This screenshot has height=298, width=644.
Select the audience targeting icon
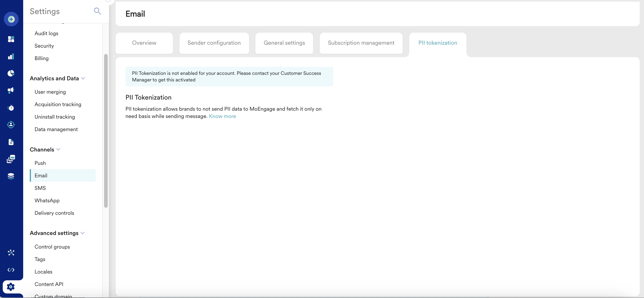[11, 125]
